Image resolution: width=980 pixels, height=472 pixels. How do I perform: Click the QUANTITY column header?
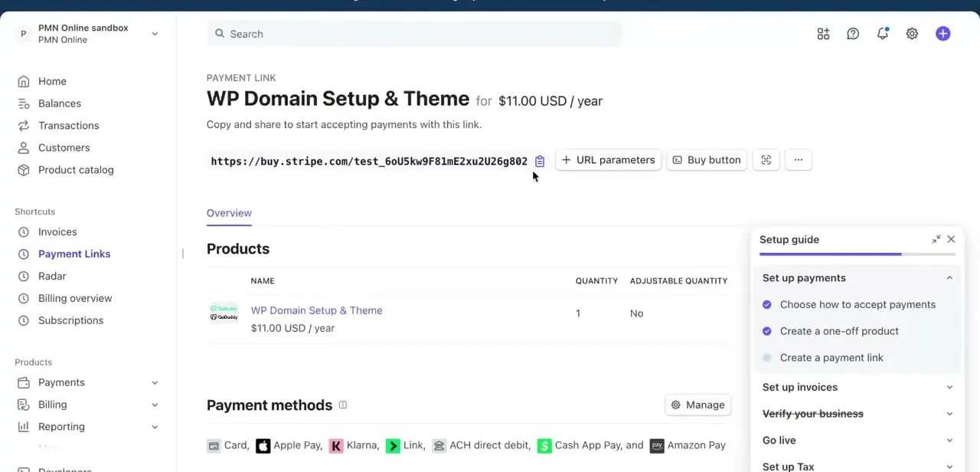click(x=596, y=281)
